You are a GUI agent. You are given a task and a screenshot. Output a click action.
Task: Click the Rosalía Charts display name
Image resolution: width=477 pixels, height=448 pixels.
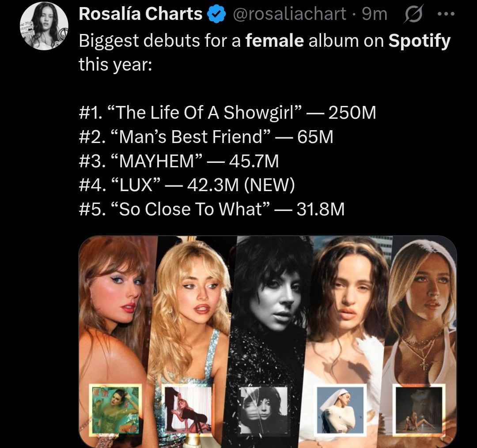(140, 15)
